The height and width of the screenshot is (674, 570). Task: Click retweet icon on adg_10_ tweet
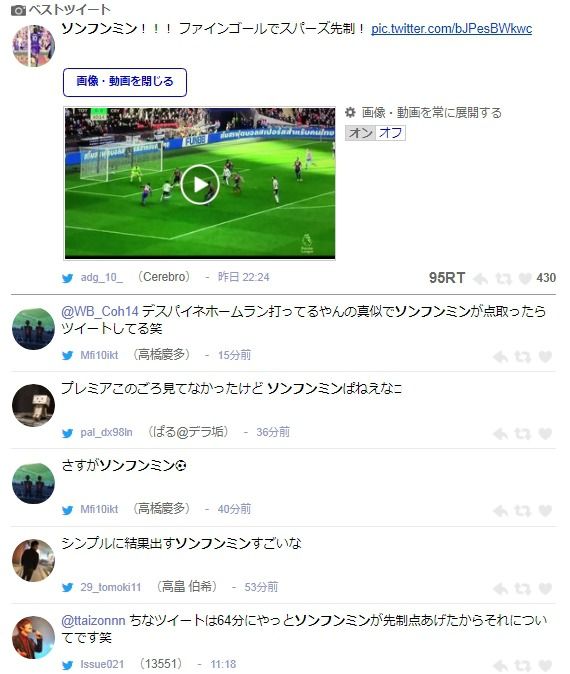coord(503,279)
